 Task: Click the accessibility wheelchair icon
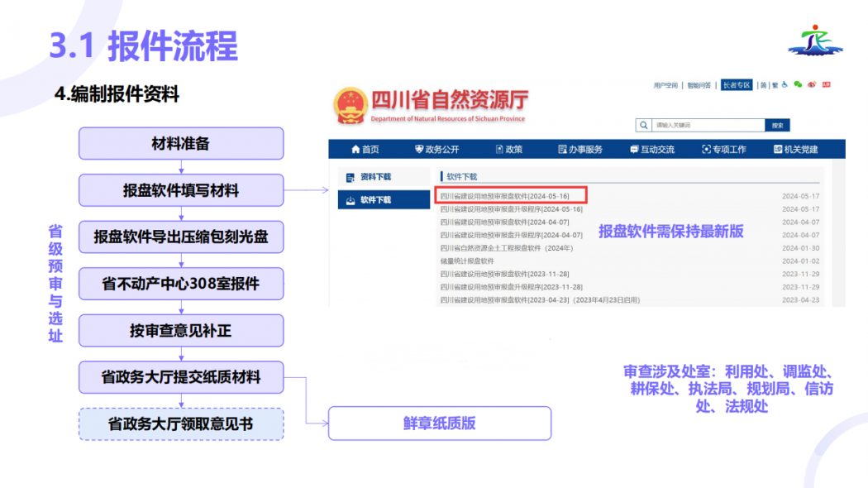point(784,84)
